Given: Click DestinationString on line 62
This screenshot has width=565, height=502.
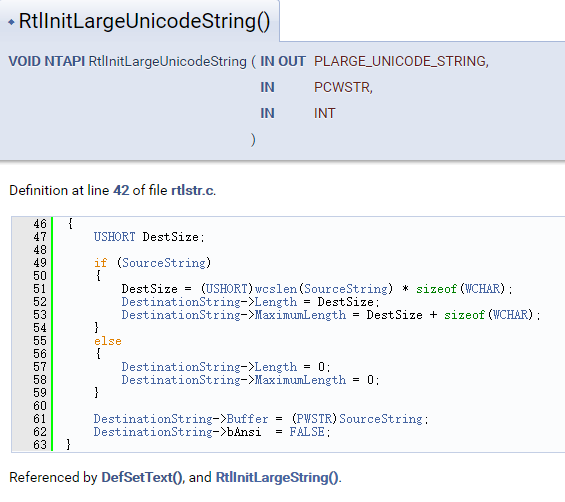Looking at the screenshot, I should [153, 432].
